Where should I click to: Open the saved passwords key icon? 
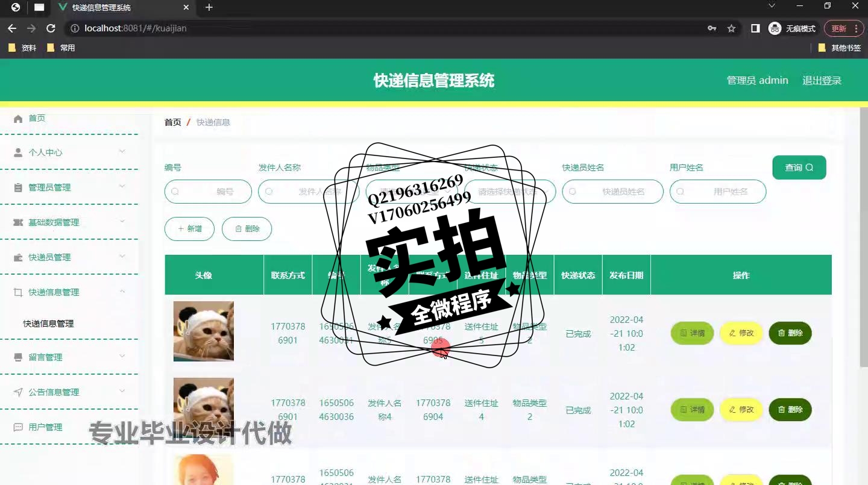pos(712,28)
